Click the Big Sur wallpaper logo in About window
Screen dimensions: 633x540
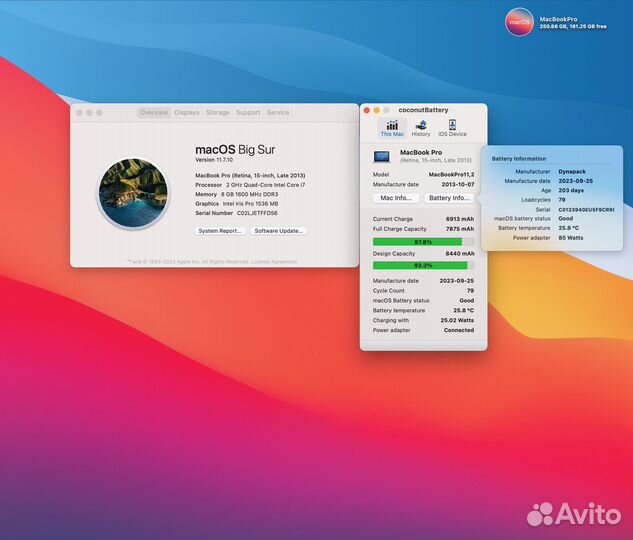click(133, 192)
